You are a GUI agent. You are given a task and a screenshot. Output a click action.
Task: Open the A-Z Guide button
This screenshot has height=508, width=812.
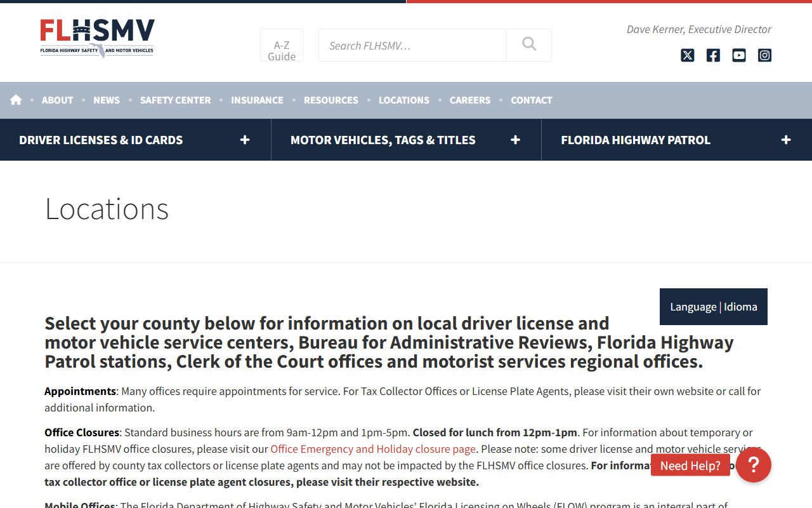pyautogui.click(x=282, y=46)
